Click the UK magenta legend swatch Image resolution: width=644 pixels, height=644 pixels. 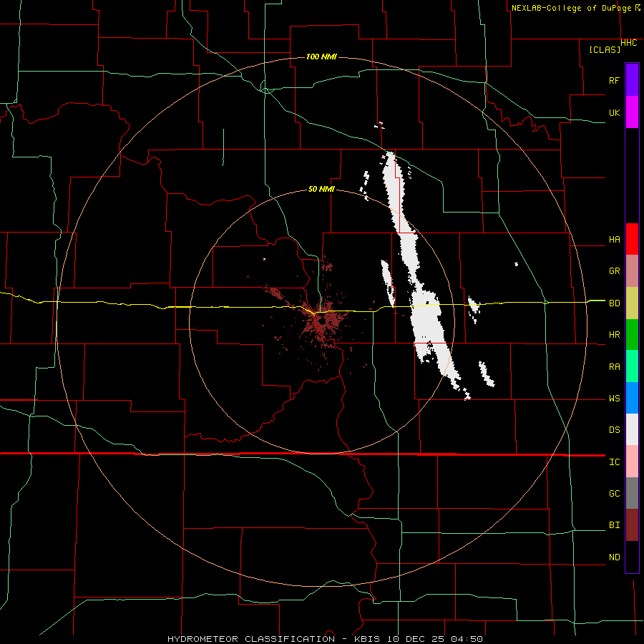click(632, 112)
